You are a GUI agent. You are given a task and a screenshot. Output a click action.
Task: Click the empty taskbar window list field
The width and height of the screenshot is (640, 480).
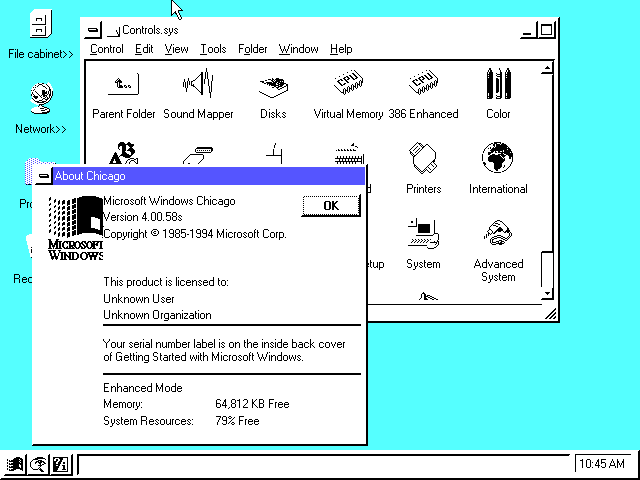pos(323,464)
